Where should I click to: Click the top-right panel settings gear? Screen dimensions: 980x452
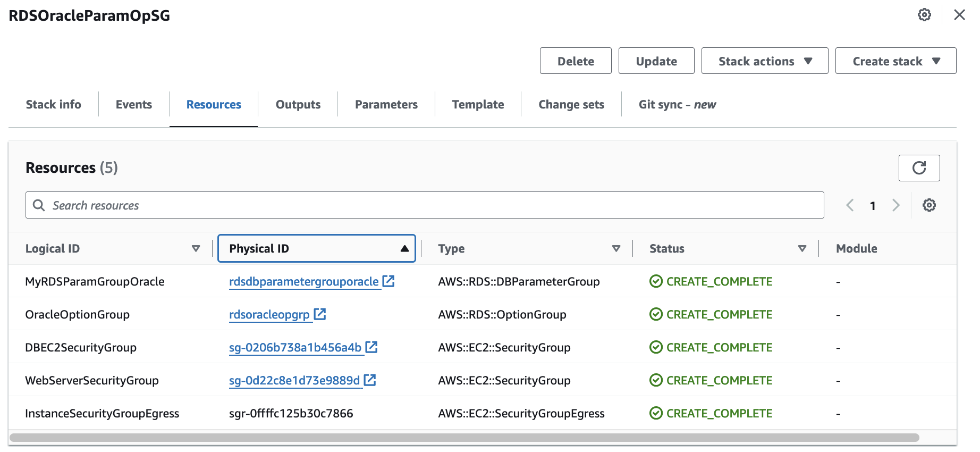[x=924, y=15]
